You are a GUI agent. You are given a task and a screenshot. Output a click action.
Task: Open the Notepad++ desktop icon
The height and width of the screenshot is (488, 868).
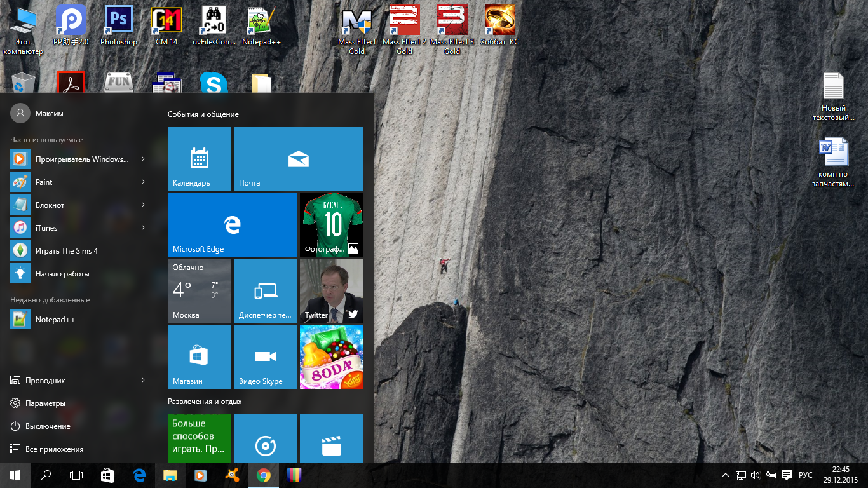261,25
